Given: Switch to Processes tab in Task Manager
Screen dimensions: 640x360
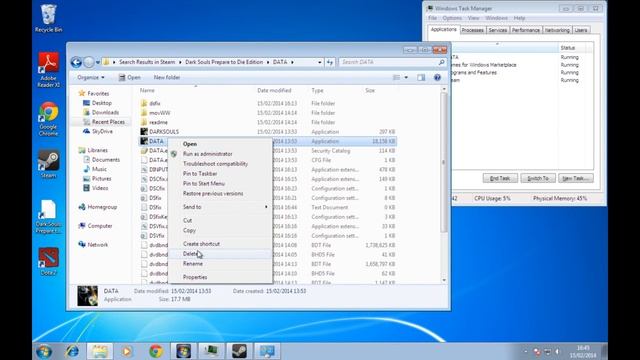Looking at the screenshot, I should click(x=473, y=30).
